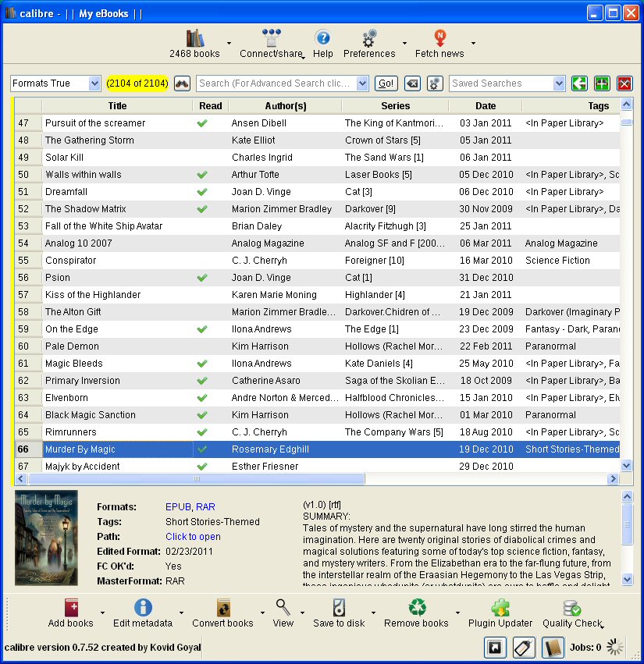The width and height of the screenshot is (644, 664).
Task: Expand the library books dropdown arrow
Action: 229,43
